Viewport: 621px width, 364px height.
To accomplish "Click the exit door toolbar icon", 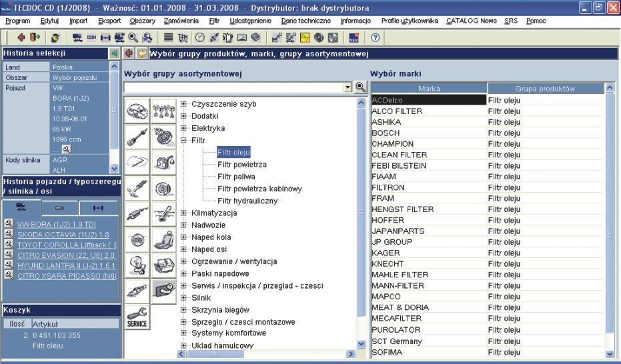I will point(35,37).
